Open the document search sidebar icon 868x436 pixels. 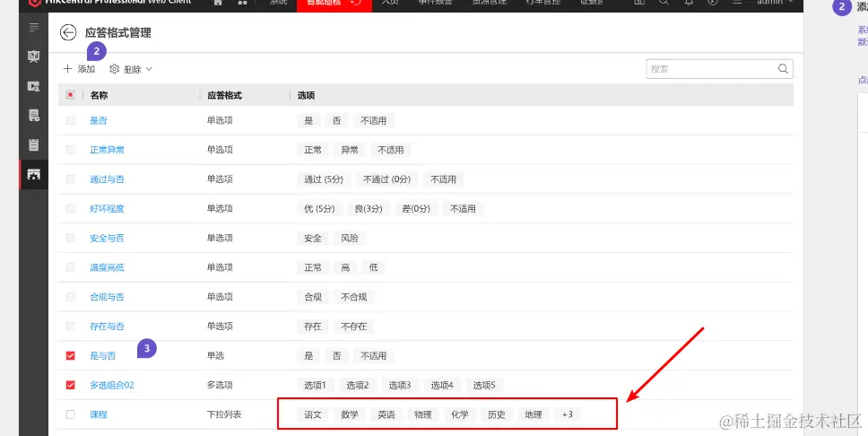coord(34,115)
